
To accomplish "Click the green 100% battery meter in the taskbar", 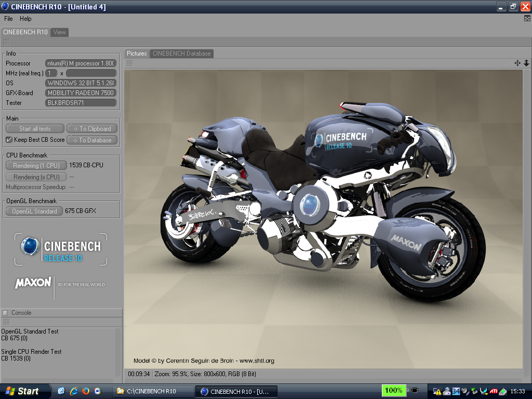I will point(394,391).
